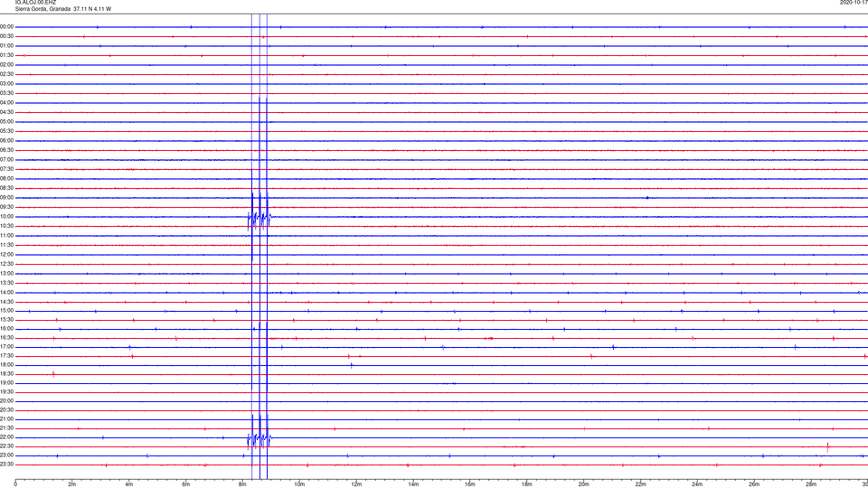Tap the 23:00 time label
This screenshot has width=868, height=488.
pyautogui.click(x=6, y=455)
